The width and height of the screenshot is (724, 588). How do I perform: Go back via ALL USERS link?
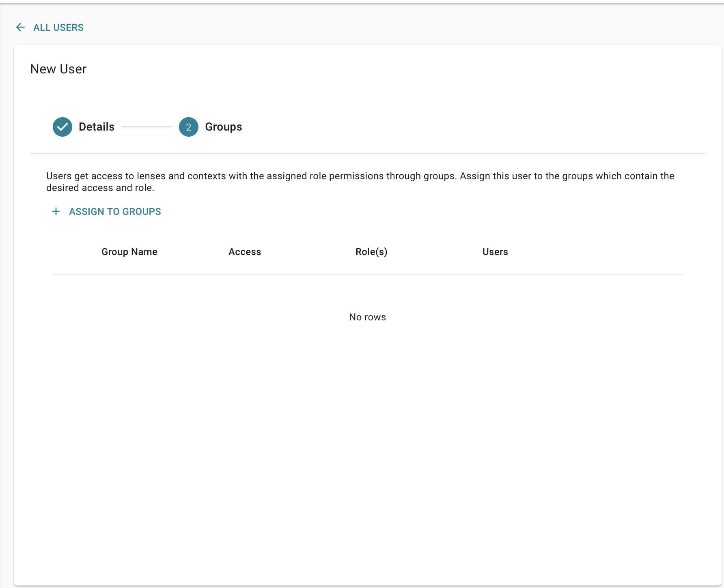click(x=58, y=28)
